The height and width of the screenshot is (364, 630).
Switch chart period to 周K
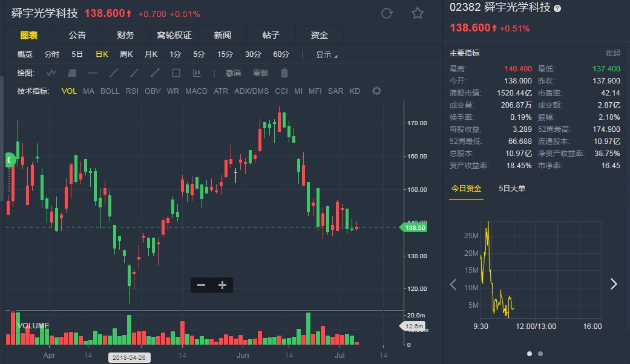click(x=126, y=54)
